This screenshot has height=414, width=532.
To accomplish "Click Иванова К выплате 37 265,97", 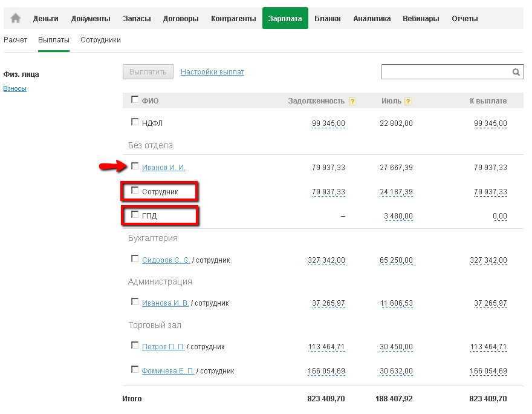I will coord(490,303).
